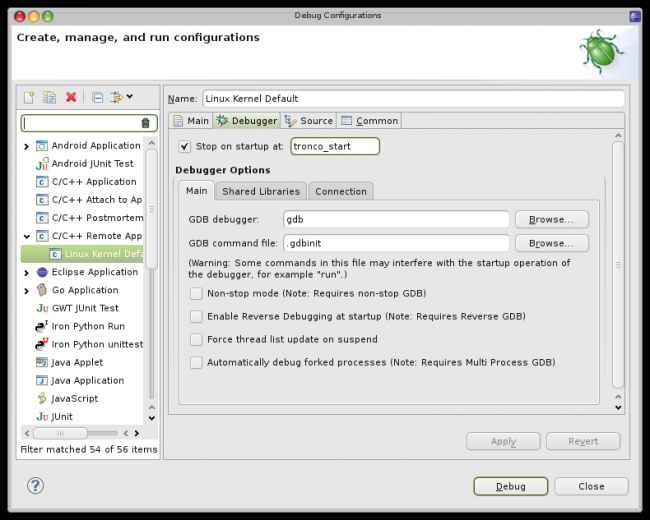
Task: Click the GDB command file field
Action: (x=396, y=243)
